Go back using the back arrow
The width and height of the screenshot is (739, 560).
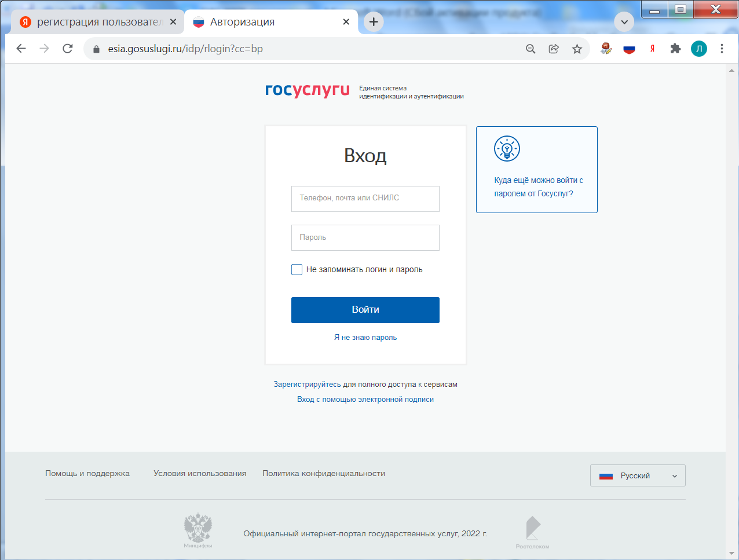[x=21, y=49]
